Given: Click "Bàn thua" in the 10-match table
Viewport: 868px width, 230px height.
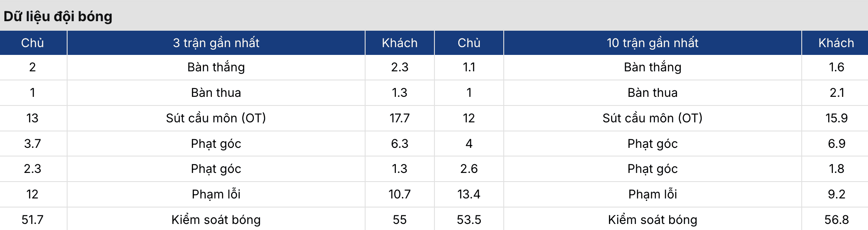Looking at the screenshot, I should point(652,93).
